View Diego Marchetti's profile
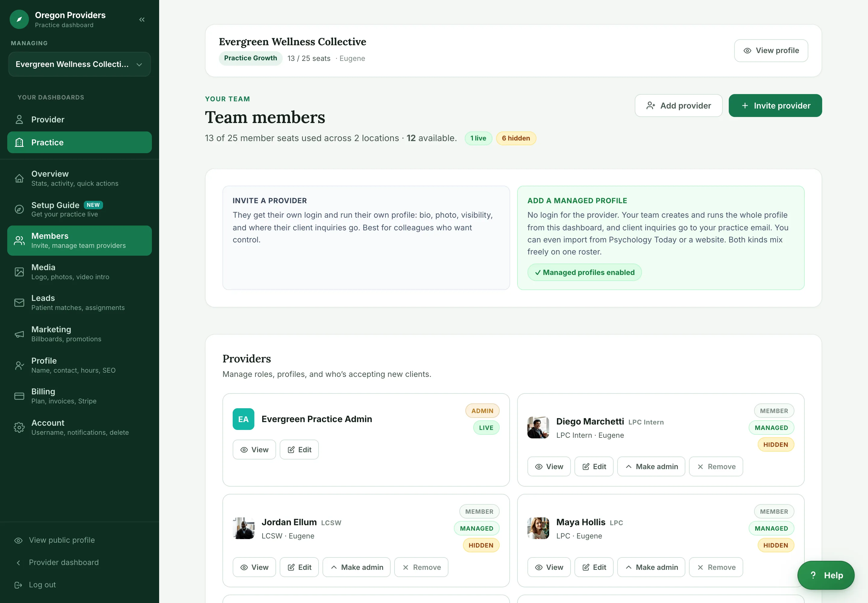 pos(549,467)
